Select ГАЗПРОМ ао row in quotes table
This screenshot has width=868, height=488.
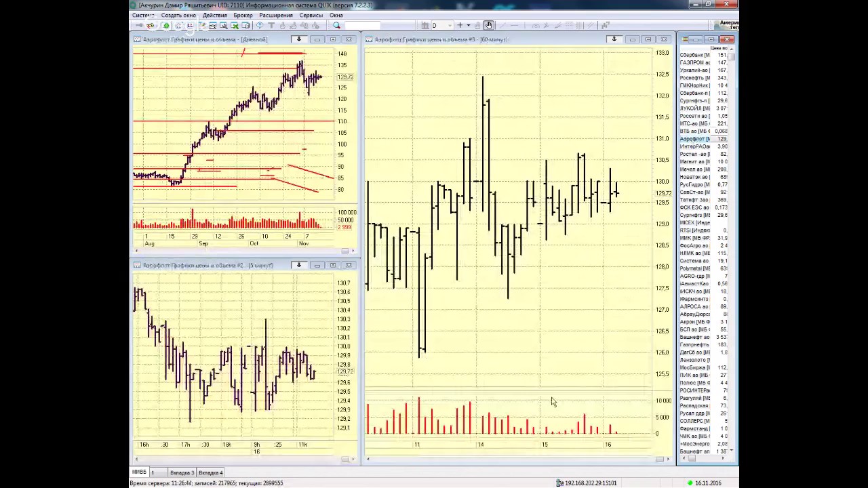tap(704, 62)
